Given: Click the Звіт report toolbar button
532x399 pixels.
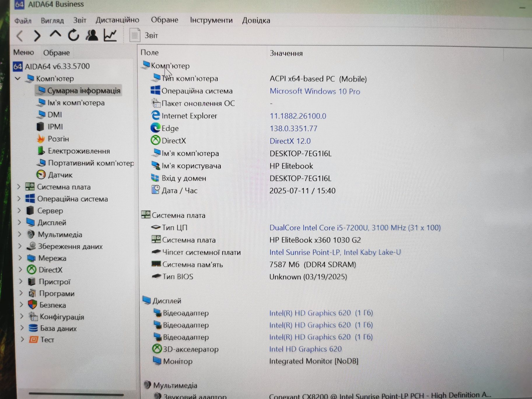Looking at the screenshot, I should [144, 35].
